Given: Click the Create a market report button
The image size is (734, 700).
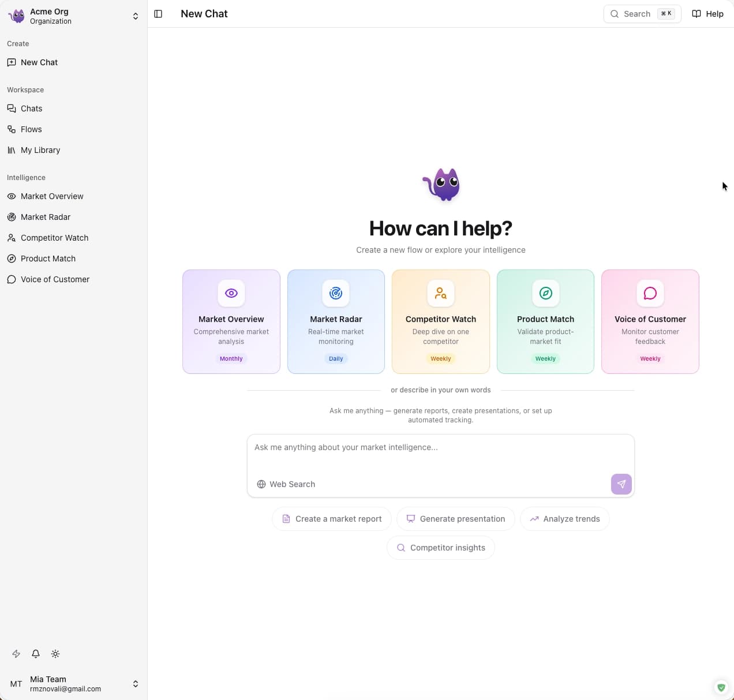Looking at the screenshot, I should (331, 519).
